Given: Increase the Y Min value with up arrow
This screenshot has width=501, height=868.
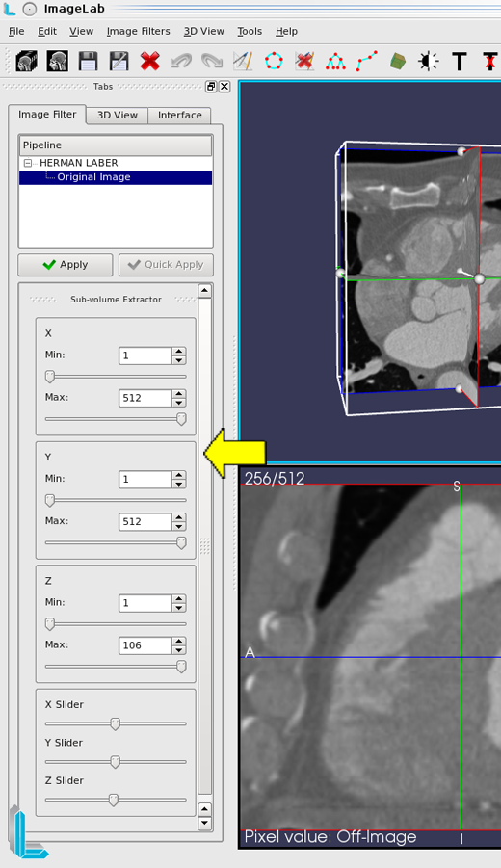Looking at the screenshot, I should (179, 475).
